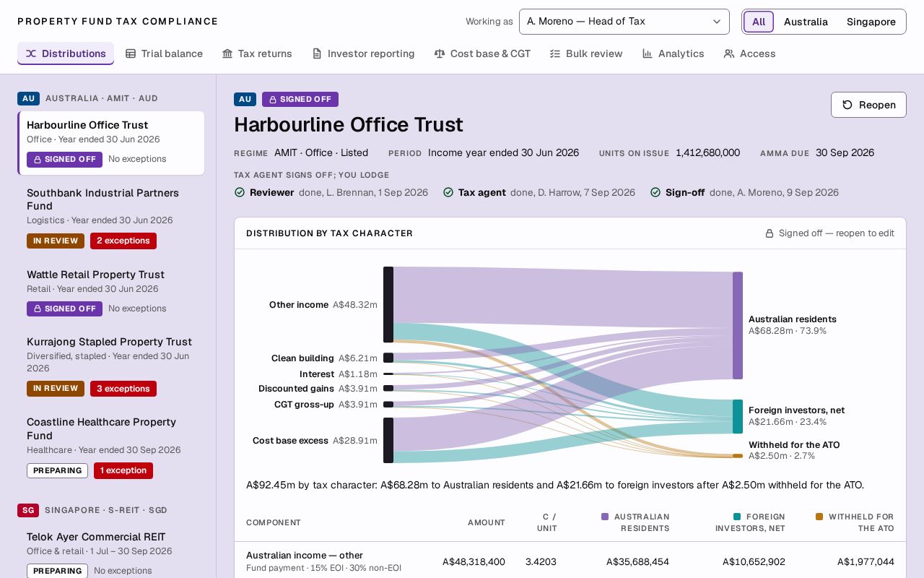Screen dimensions: 924x578
Task: Filter funds to Singapore
Action: coord(871,22)
